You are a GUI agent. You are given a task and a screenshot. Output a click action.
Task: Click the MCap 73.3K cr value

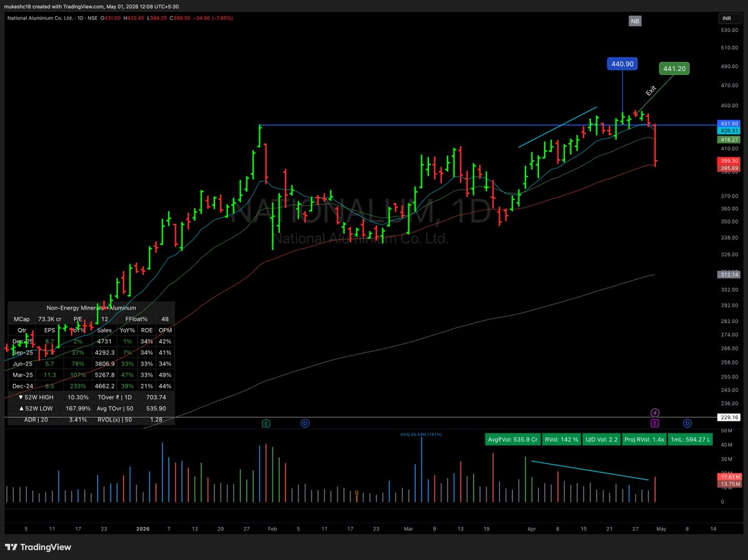coord(50,319)
